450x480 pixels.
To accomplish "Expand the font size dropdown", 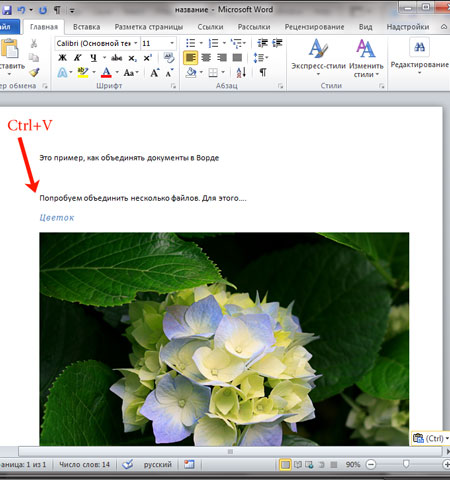I will click(x=172, y=43).
